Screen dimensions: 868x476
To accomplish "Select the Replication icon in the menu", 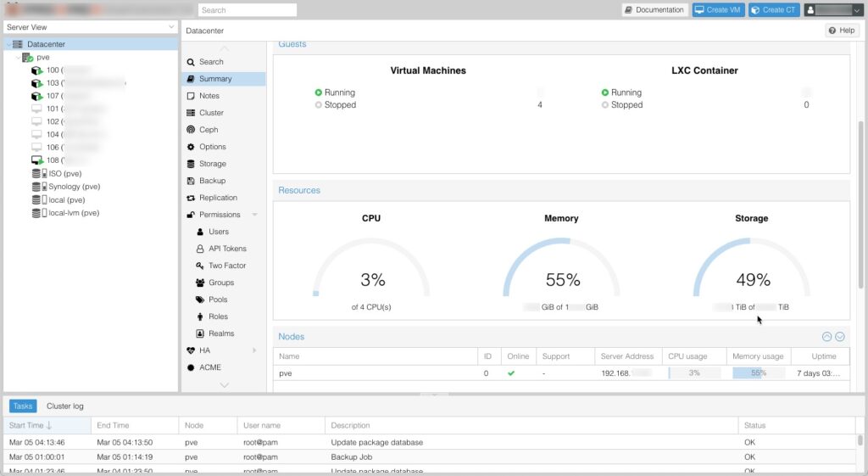I will pyautogui.click(x=191, y=198).
